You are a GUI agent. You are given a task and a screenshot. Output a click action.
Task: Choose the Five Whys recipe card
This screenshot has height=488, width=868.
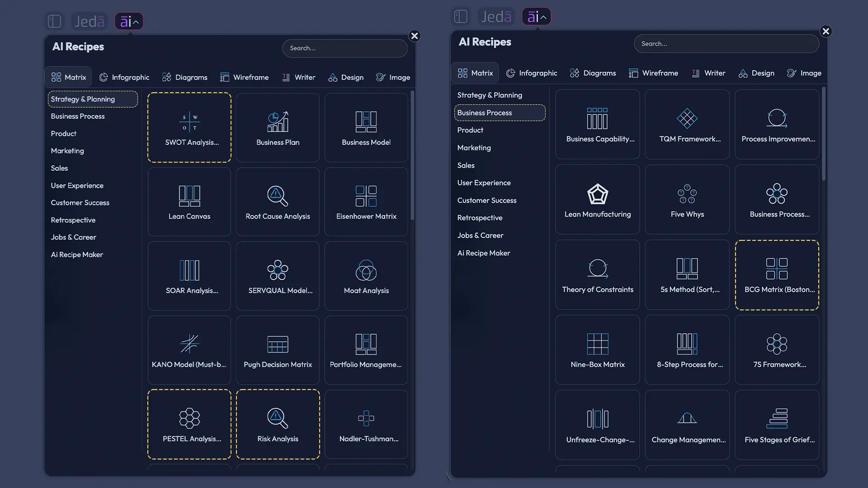pos(687,199)
